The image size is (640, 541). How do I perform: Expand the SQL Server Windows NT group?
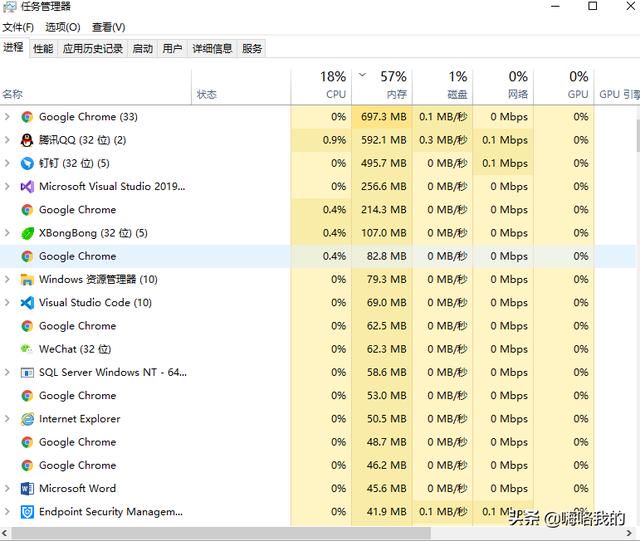tap(7, 372)
